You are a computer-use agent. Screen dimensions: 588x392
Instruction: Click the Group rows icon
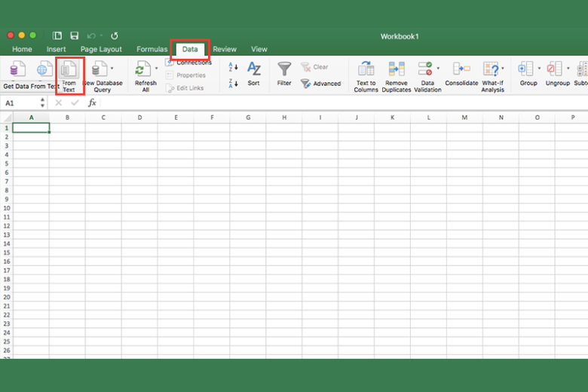[x=525, y=69]
